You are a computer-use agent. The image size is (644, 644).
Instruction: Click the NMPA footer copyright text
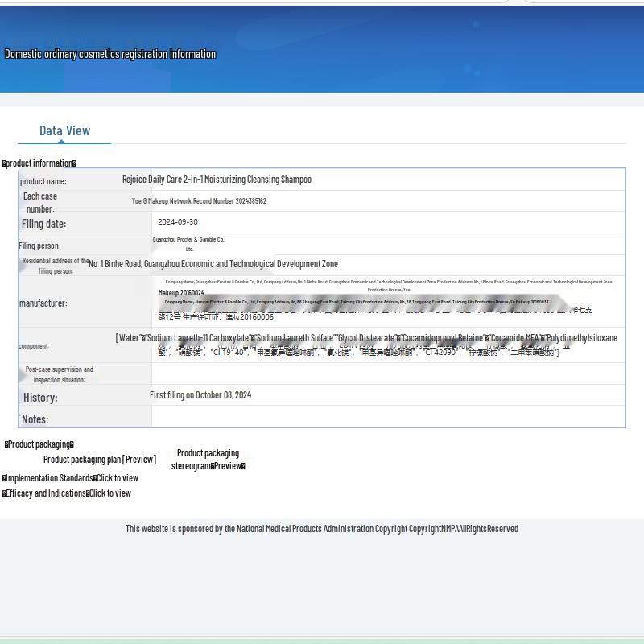(x=321, y=529)
